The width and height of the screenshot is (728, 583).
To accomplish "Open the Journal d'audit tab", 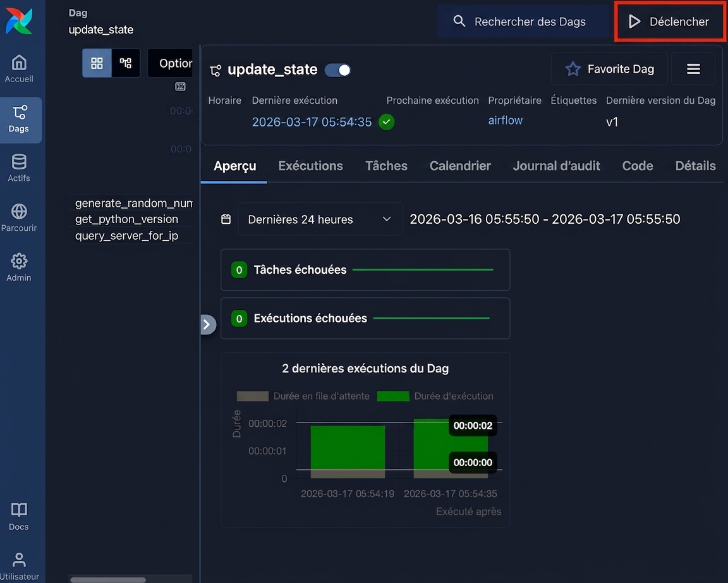I will [556, 166].
